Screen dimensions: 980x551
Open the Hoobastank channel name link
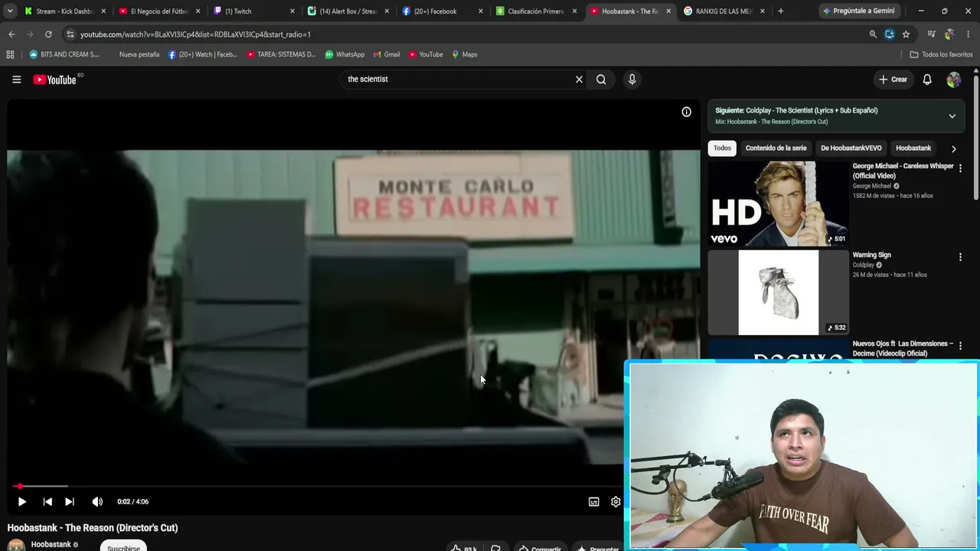coord(51,545)
